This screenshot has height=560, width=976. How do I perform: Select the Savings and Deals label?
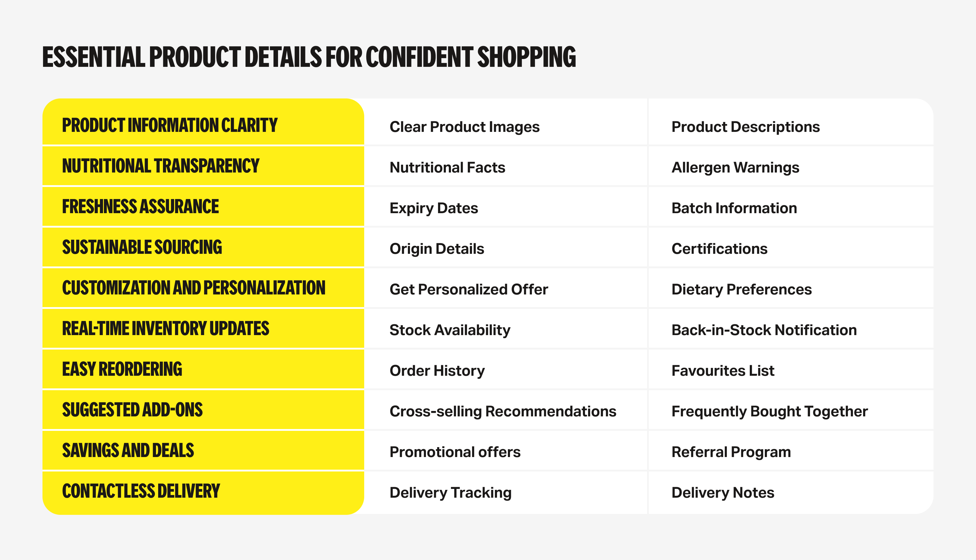point(128,451)
